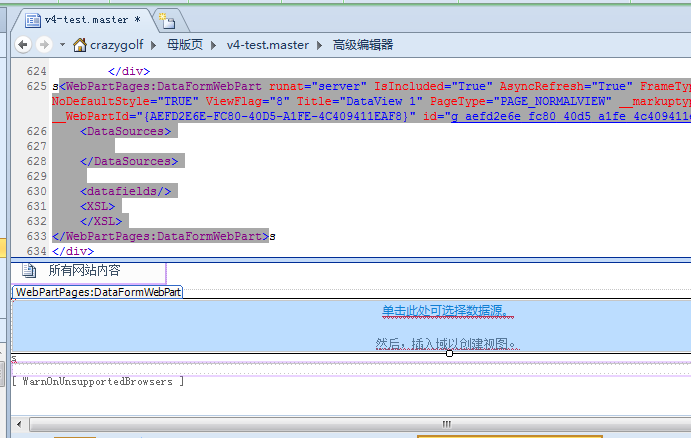This screenshot has height=438, width=691.
Task: Go back using the left arrow button
Action: point(23,45)
